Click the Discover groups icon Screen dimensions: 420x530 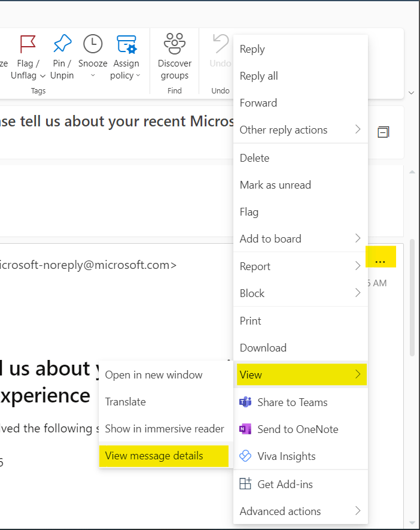[174, 44]
